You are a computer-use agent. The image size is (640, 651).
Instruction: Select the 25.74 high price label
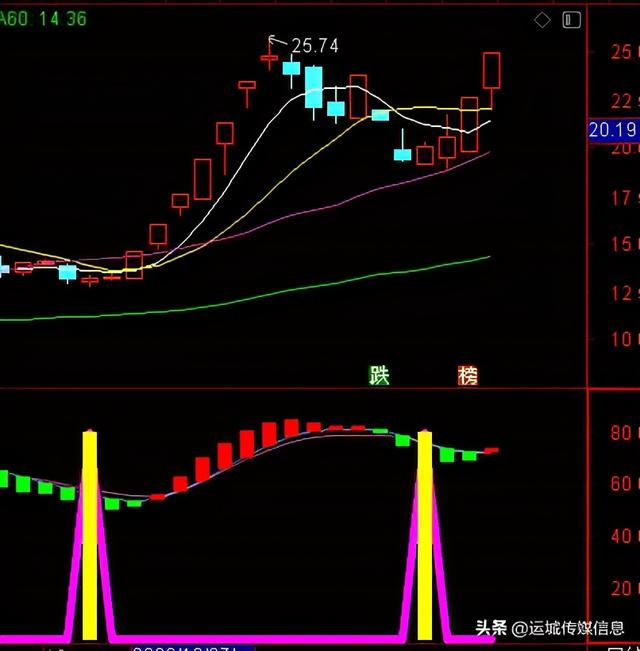pos(315,46)
